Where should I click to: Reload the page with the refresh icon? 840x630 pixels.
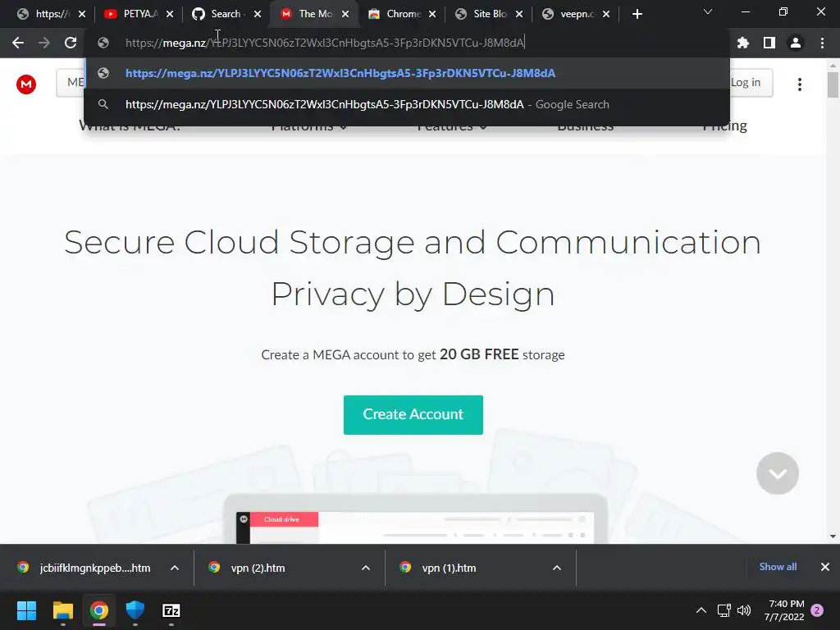[71, 43]
